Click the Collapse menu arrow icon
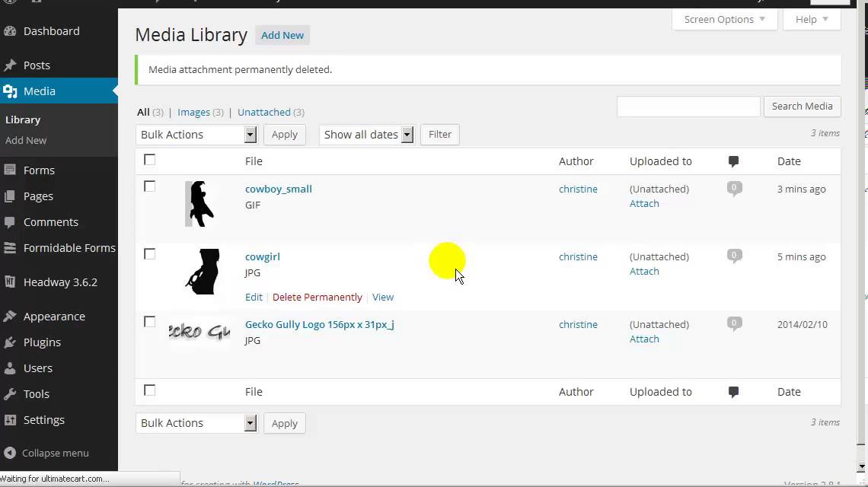The image size is (868, 487). (x=9, y=453)
